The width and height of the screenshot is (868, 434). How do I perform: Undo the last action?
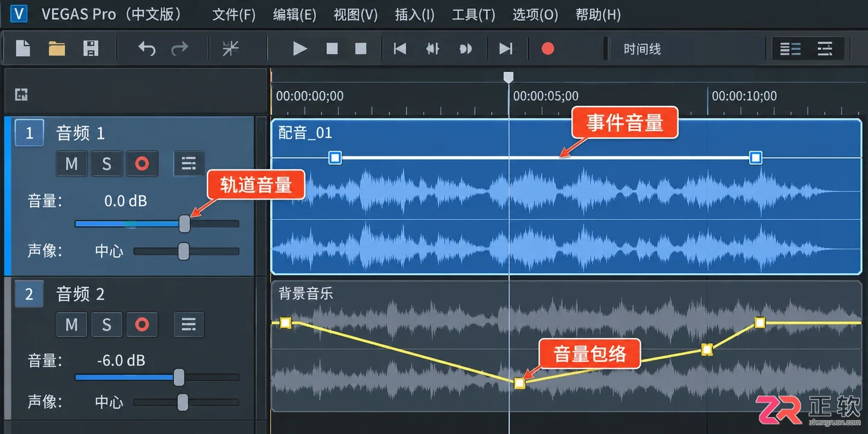click(x=146, y=48)
